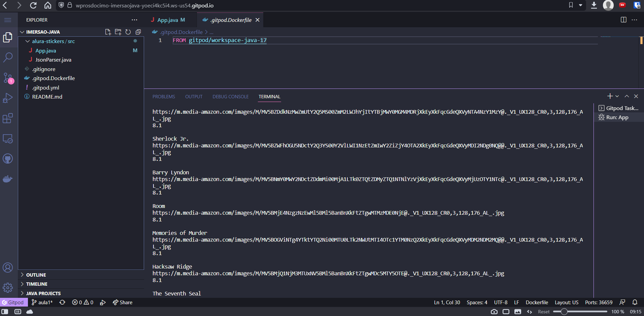Image resolution: width=644 pixels, height=316 pixels.
Task: Switch to the OUTPUT panel tab
Action: [194, 97]
